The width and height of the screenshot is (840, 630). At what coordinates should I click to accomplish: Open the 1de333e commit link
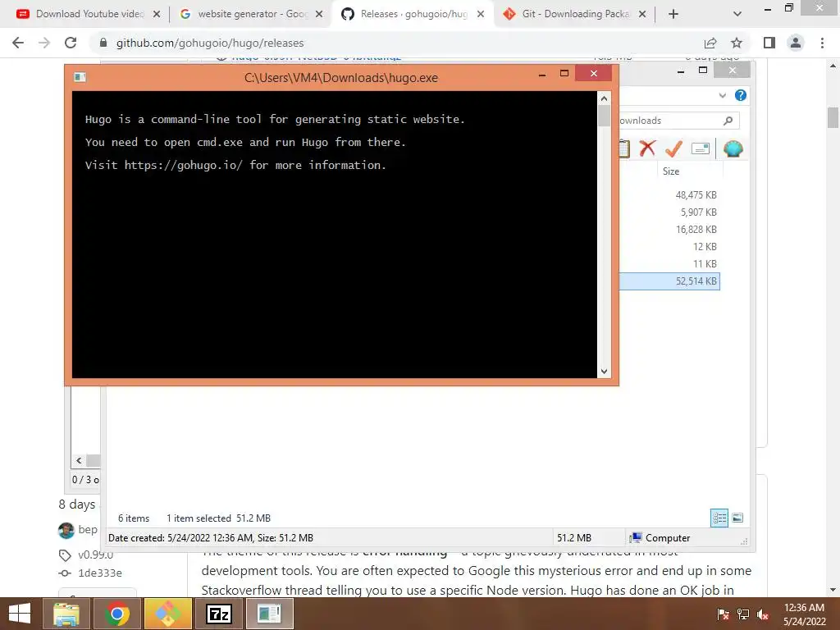pos(99,573)
